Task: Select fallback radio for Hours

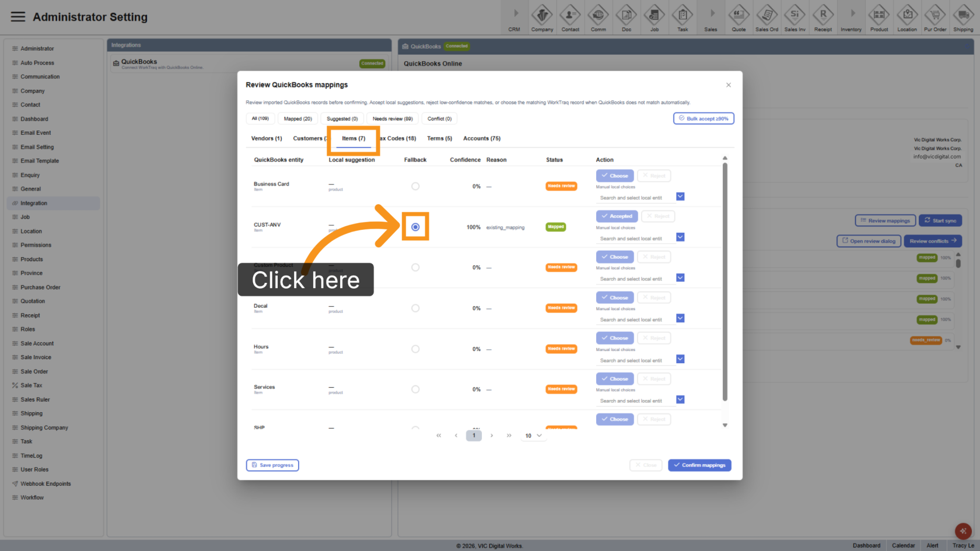Action: (x=415, y=349)
